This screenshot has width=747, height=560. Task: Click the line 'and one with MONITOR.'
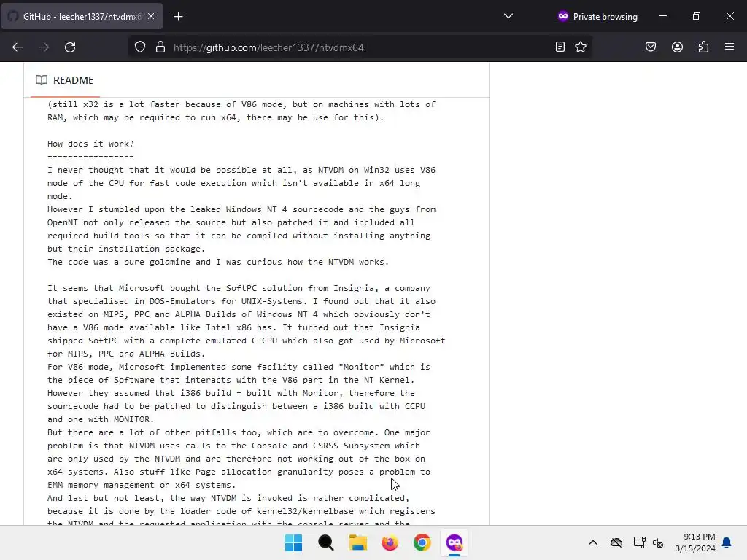[101, 419]
